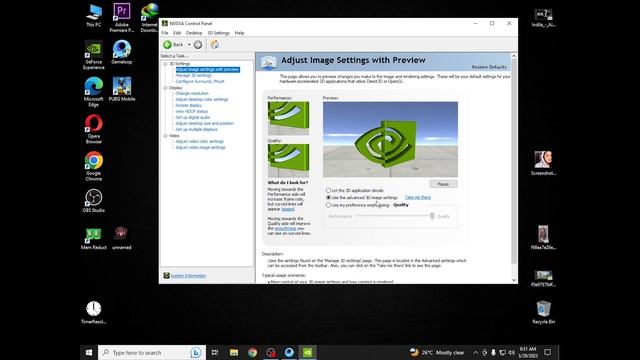Screen dimensions: 640x360
Task: Open Opera Browser desktop icon
Action: [93, 129]
